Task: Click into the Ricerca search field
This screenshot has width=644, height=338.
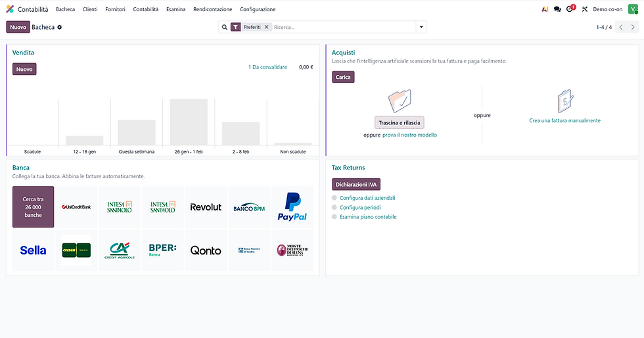Action: pyautogui.click(x=343, y=27)
